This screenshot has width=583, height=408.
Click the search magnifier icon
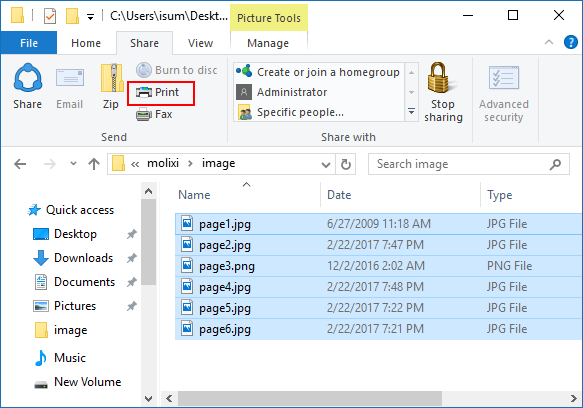click(555, 164)
